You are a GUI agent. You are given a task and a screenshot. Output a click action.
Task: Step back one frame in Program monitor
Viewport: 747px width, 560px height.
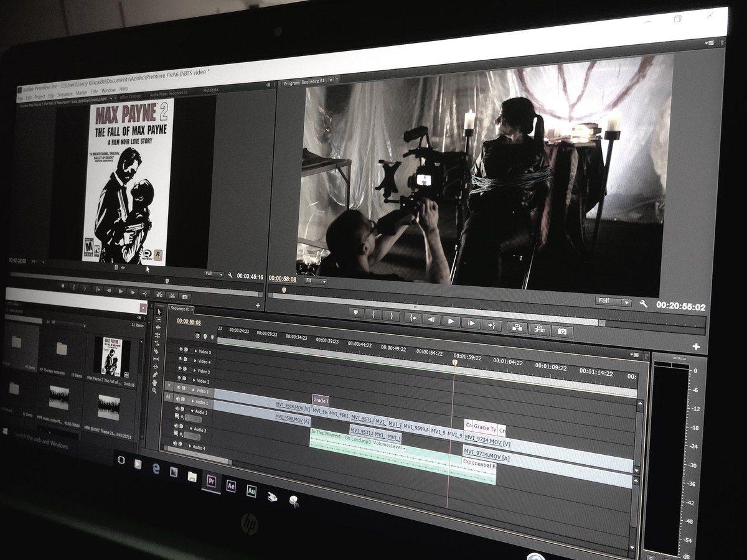(431, 319)
